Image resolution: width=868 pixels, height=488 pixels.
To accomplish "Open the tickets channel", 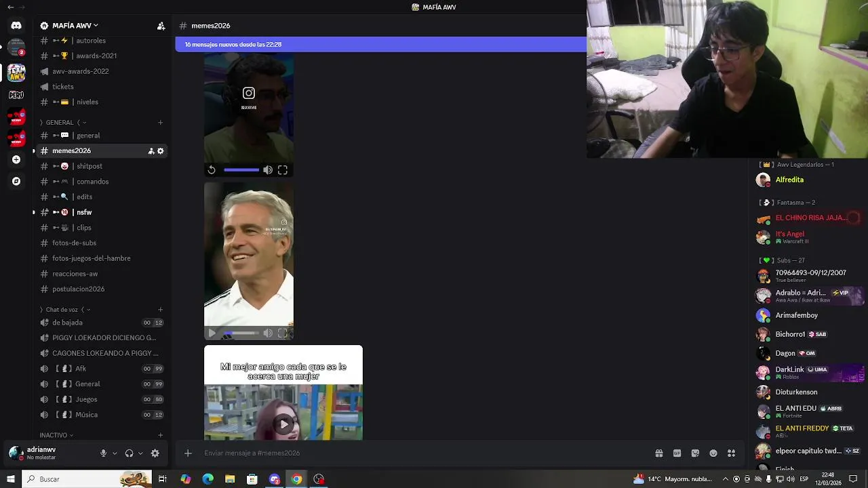I will pos(102,87).
